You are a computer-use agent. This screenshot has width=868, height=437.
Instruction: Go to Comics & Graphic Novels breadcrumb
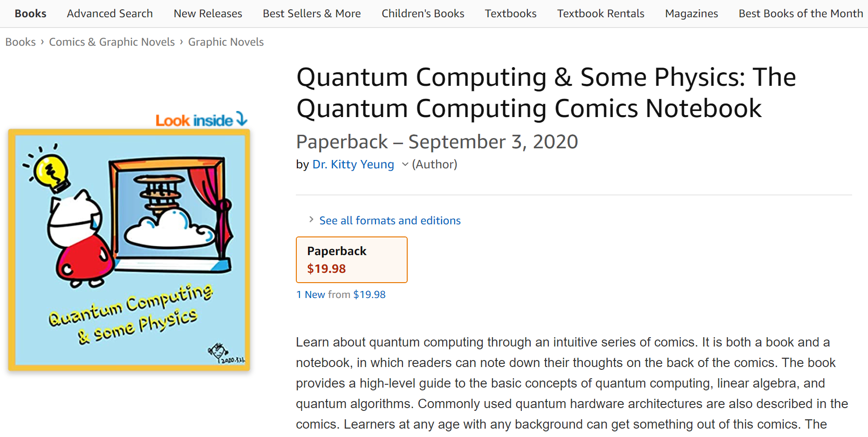112,42
